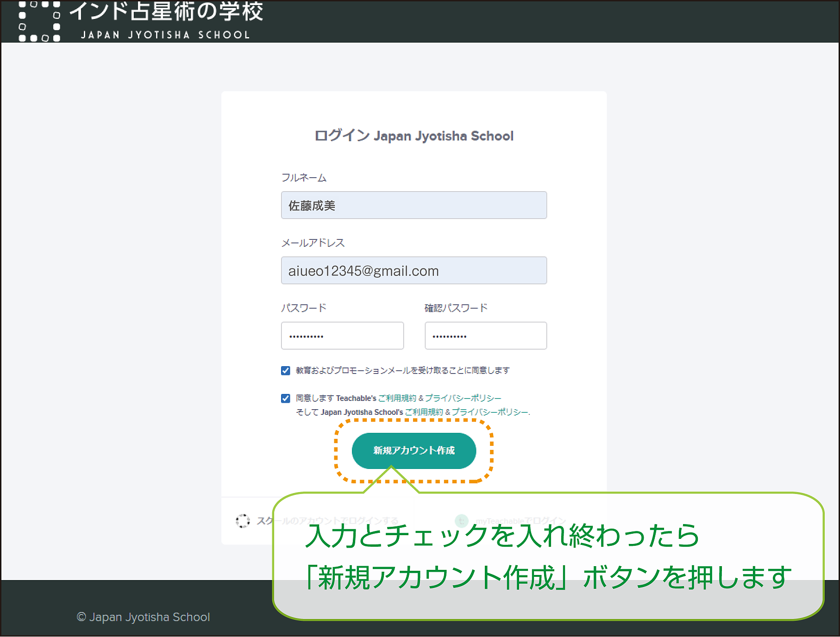Open Japan Jyotisha School's プライバシーポリシー link

[490, 412]
